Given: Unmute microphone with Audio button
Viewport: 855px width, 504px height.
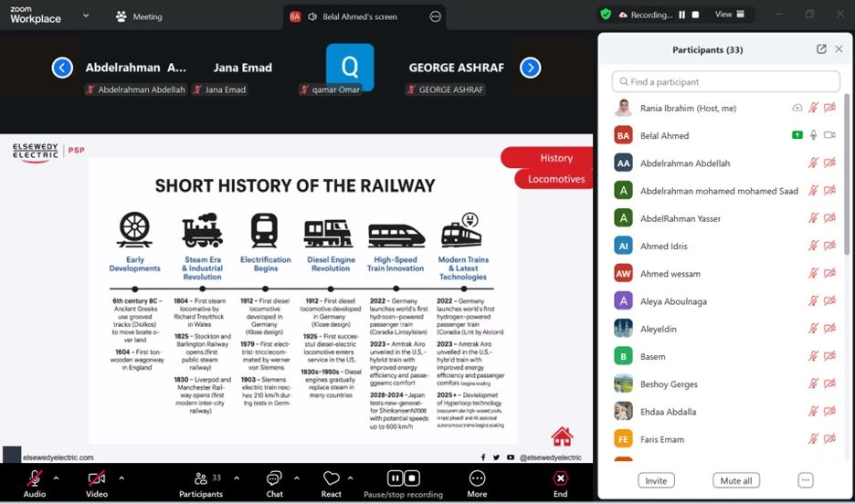Looking at the screenshot, I should (x=35, y=478).
